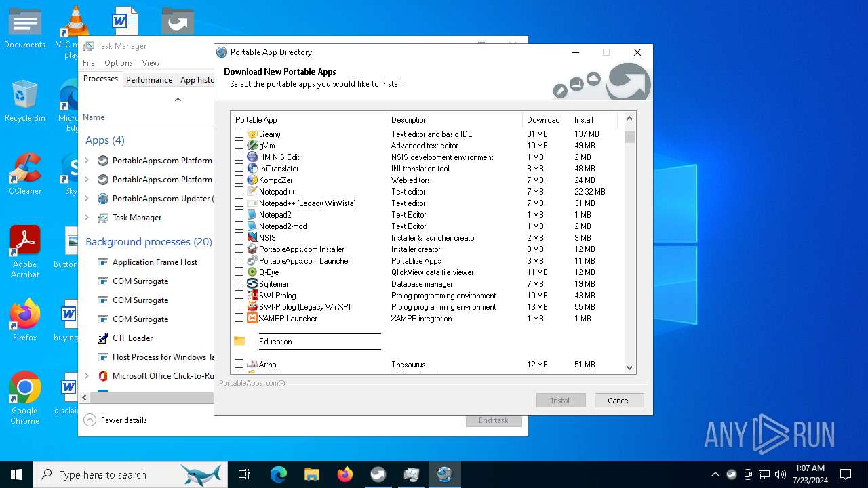Open action center notifications icon

point(846,474)
